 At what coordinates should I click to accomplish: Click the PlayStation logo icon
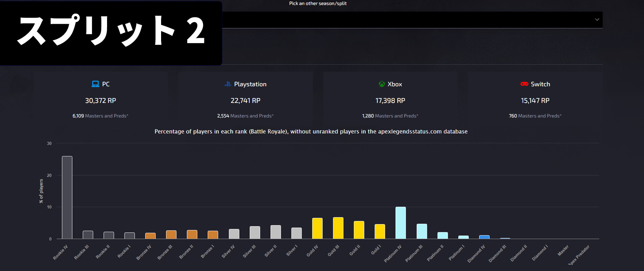[228, 84]
